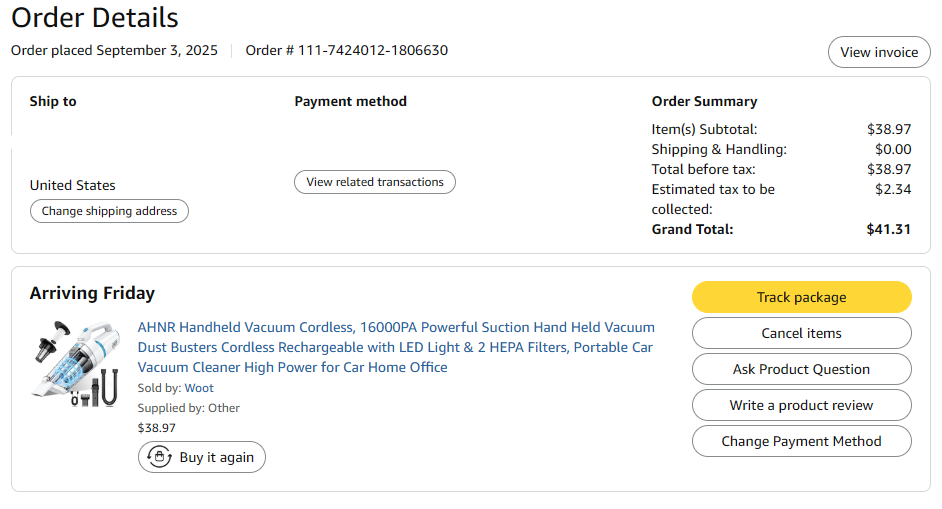Click Ask Product Question
This screenshot has height=509, width=942.
pyautogui.click(x=801, y=369)
